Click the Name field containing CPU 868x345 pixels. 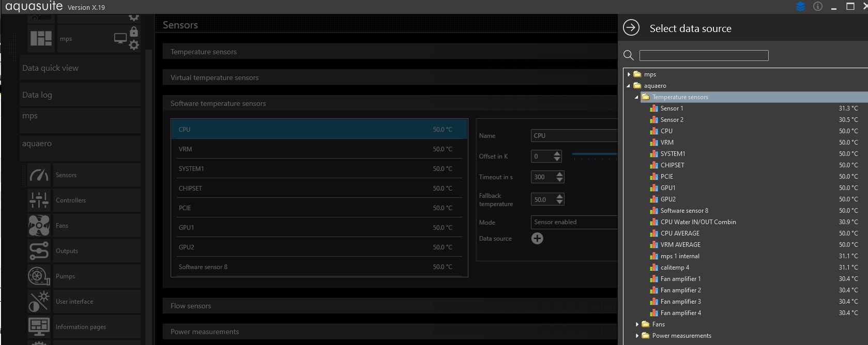574,136
